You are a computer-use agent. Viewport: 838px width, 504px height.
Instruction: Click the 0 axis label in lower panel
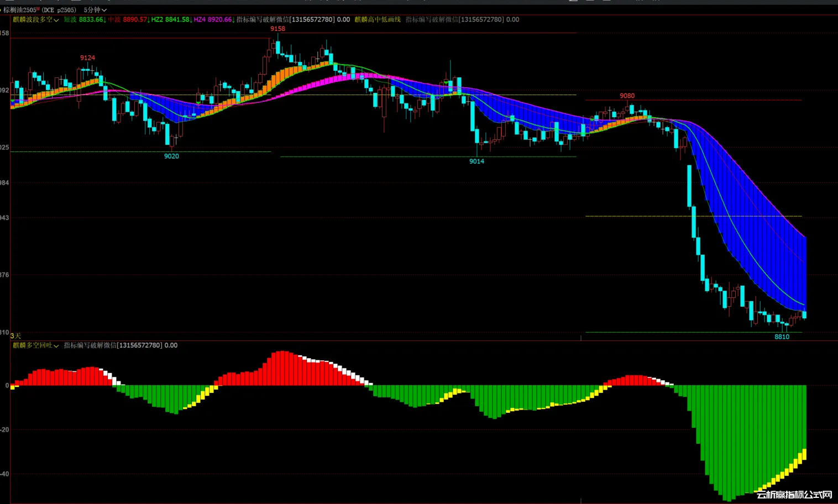pyautogui.click(x=7, y=386)
